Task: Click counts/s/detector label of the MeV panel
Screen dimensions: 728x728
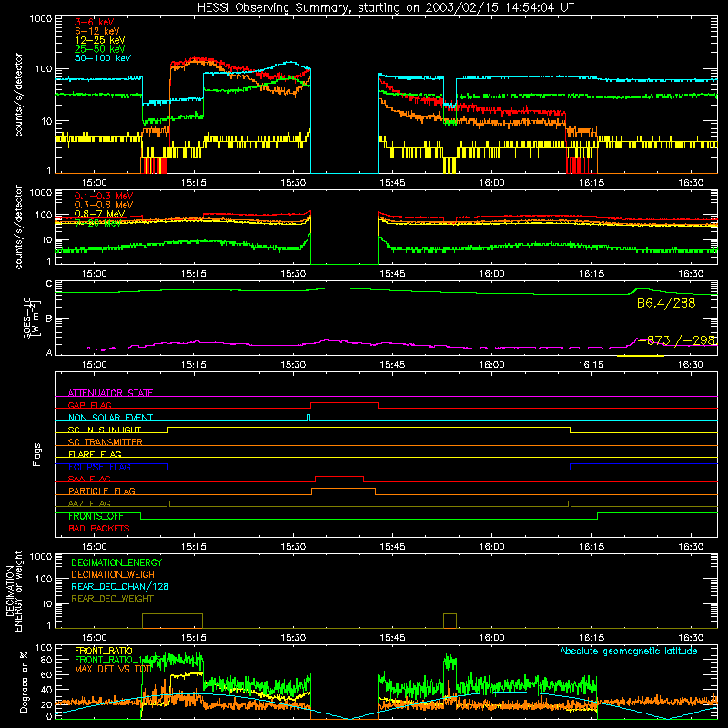Action: [19, 227]
